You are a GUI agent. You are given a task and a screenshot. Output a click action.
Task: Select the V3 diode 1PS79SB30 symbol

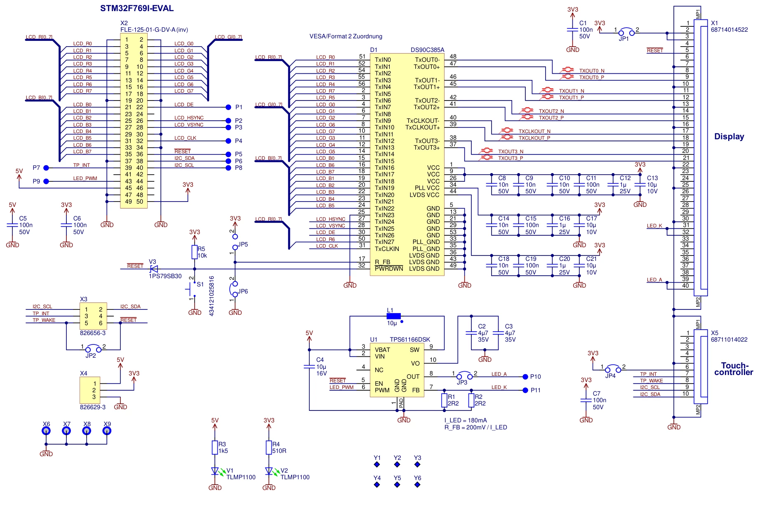(x=154, y=269)
